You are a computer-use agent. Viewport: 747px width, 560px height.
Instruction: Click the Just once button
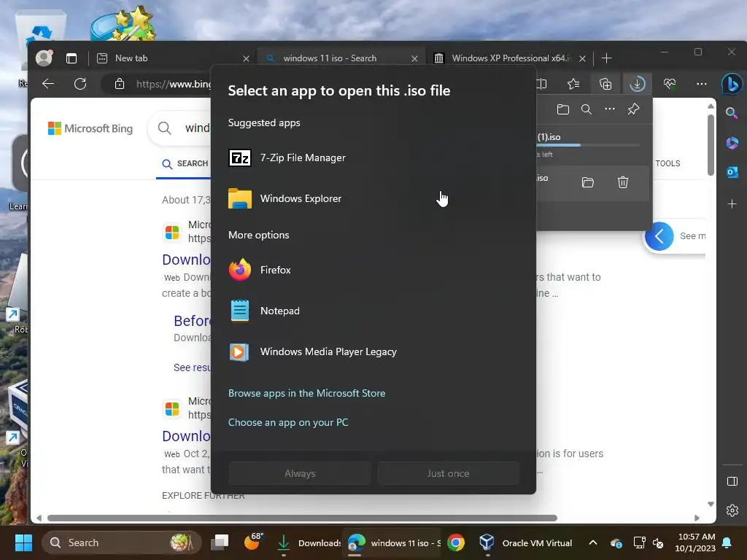(x=449, y=473)
